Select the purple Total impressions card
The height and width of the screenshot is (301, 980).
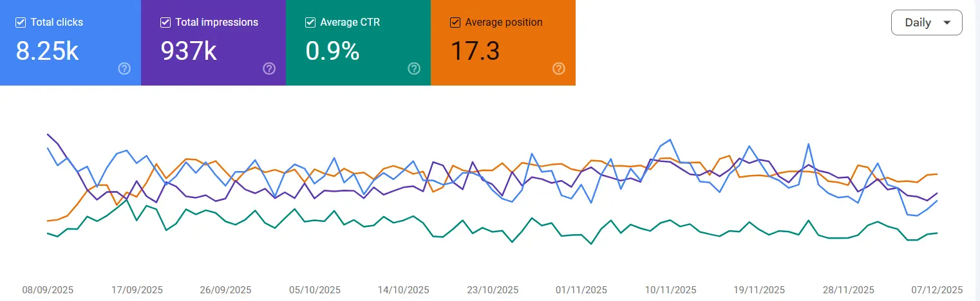coord(213,42)
